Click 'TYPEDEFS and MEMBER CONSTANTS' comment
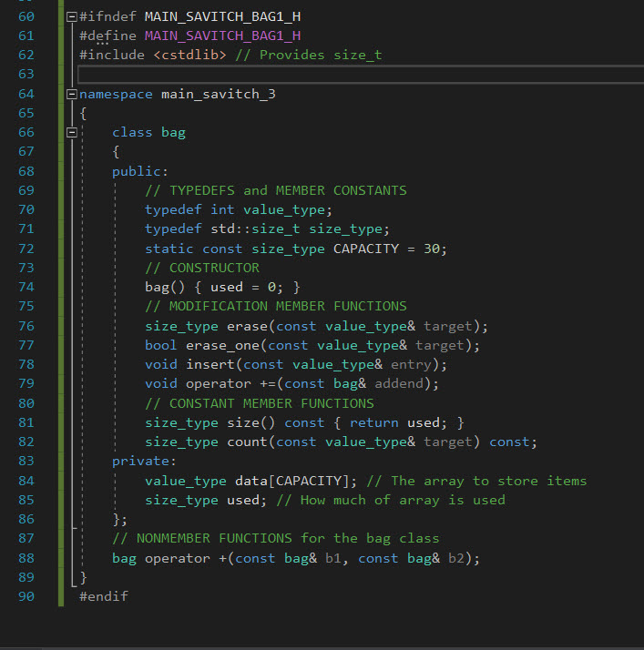 click(x=276, y=190)
